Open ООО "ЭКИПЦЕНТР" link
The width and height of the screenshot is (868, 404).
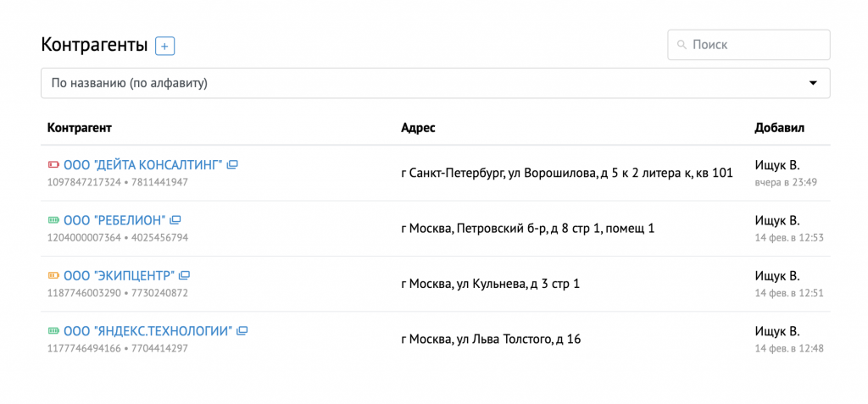point(119,275)
